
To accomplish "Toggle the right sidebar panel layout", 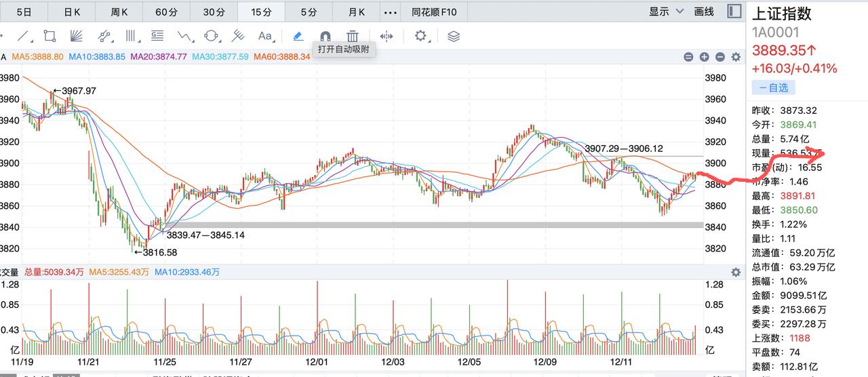I will pyautogui.click(x=734, y=12).
